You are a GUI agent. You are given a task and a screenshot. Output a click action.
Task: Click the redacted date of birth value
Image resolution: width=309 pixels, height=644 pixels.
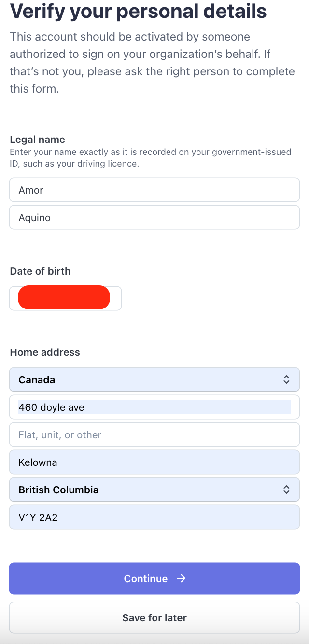65,297
